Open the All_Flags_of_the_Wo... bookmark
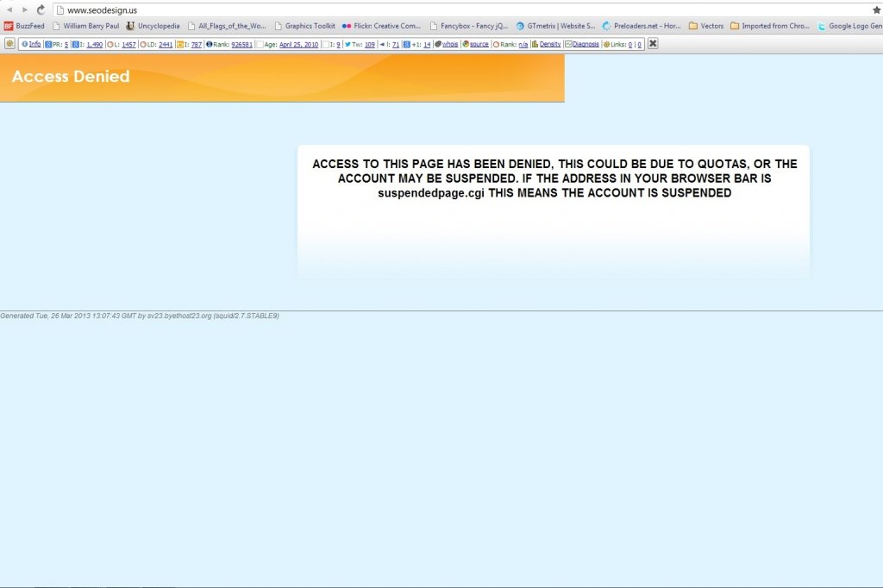 coord(227,26)
